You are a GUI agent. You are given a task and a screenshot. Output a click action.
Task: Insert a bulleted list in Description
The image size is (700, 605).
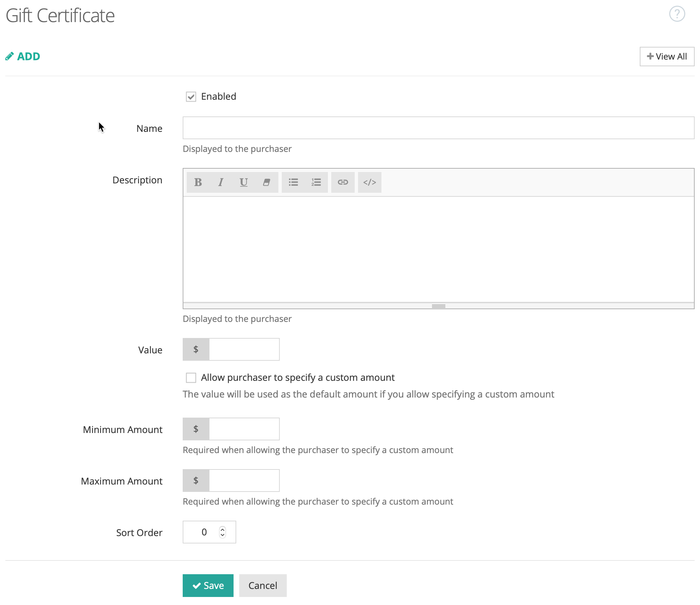(293, 182)
